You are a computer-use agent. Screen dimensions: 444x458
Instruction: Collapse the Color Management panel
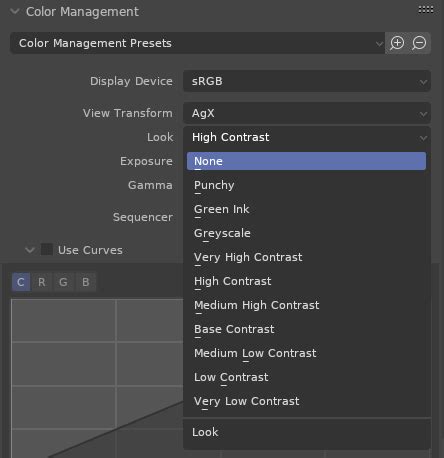click(x=15, y=12)
